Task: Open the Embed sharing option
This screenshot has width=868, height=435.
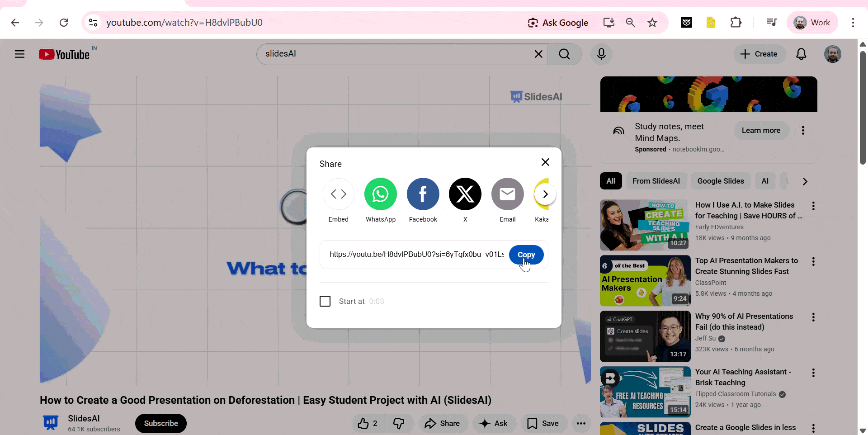Action: (x=338, y=194)
